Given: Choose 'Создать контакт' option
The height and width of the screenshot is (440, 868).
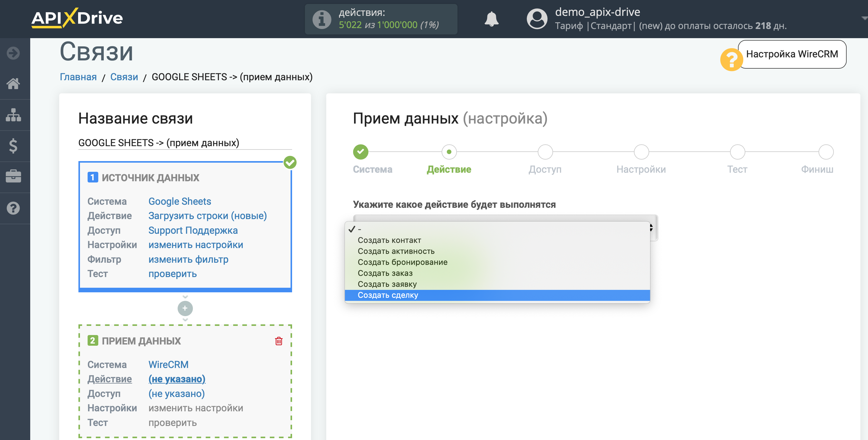Looking at the screenshot, I should tap(497, 240).
